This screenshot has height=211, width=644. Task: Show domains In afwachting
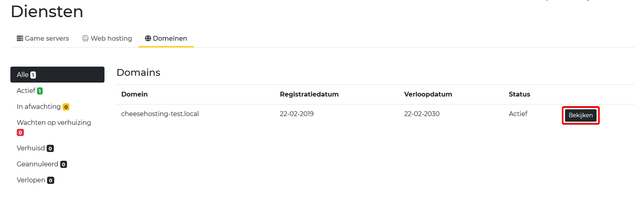click(x=39, y=107)
